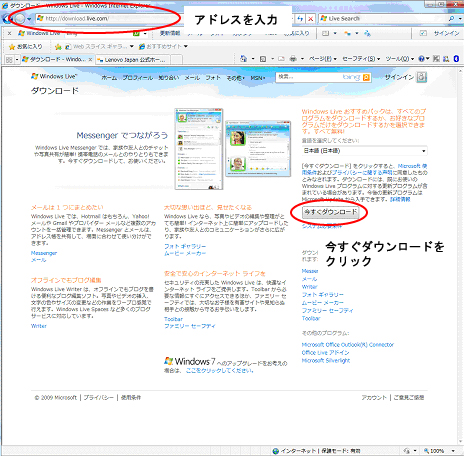Click the profile picture icon beside サインイン

(x=421, y=77)
